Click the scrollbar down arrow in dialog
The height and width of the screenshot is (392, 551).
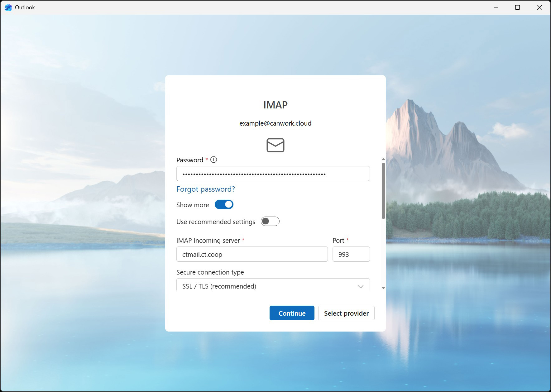pyautogui.click(x=383, y=288)
